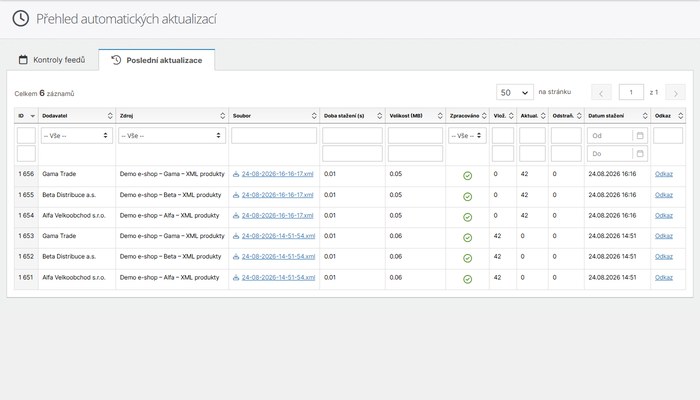Sort the Aktual. column
The width and height of the screenshot is (700, 400).
543,116
